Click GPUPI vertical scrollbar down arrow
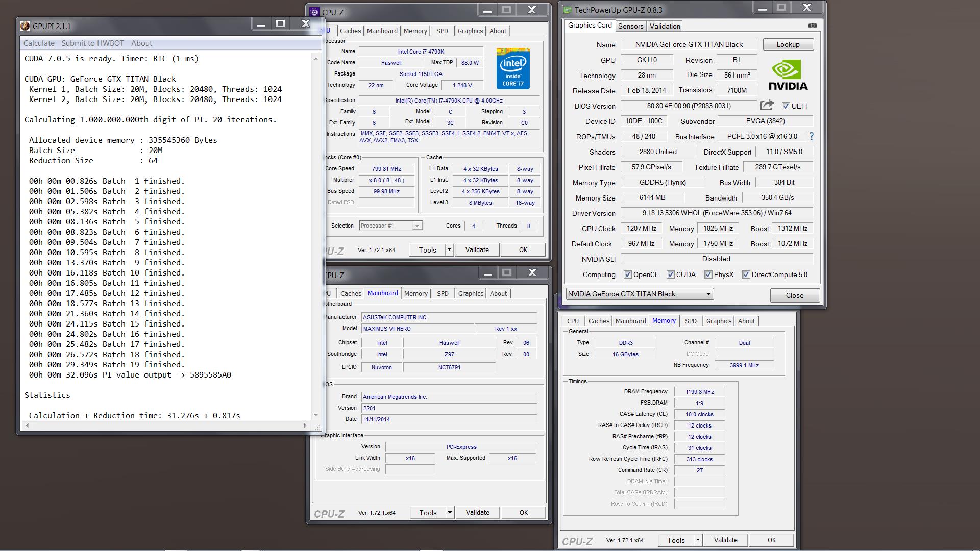The height and width of the screenshot is (551, 980). (x=316, y=415)
